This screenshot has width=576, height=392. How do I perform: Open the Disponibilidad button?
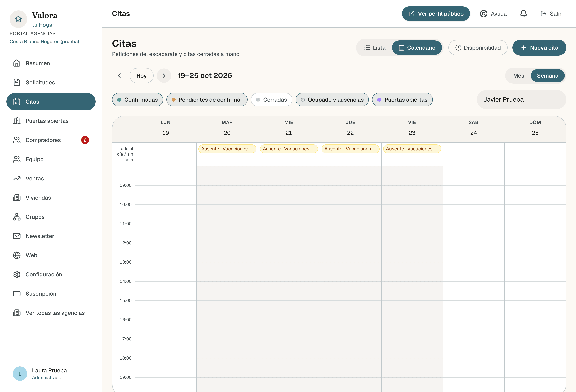[478, 48]
